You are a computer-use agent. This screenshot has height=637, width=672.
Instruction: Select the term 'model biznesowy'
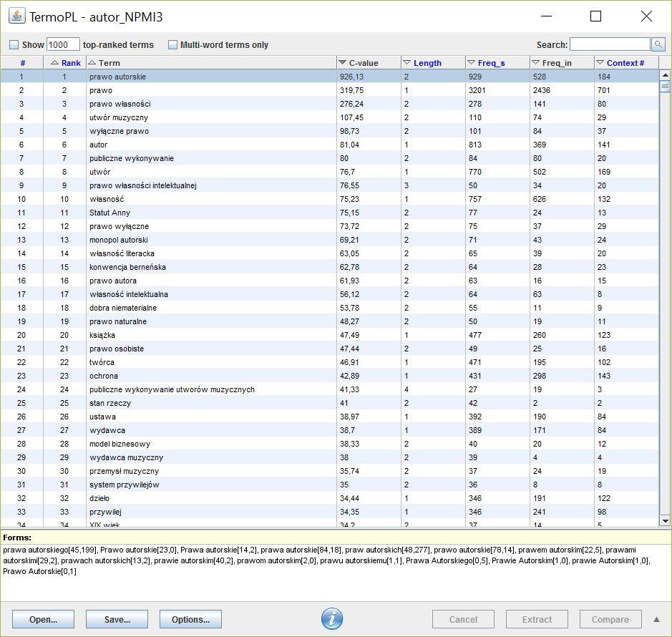click(120, 444)
